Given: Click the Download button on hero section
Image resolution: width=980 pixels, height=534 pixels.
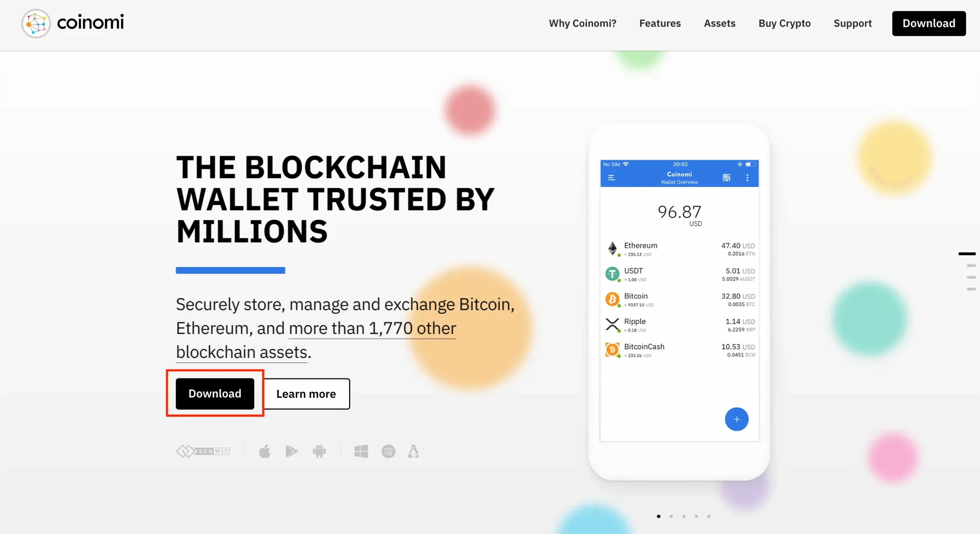Looking at the screenshot, I should point(214,393).
